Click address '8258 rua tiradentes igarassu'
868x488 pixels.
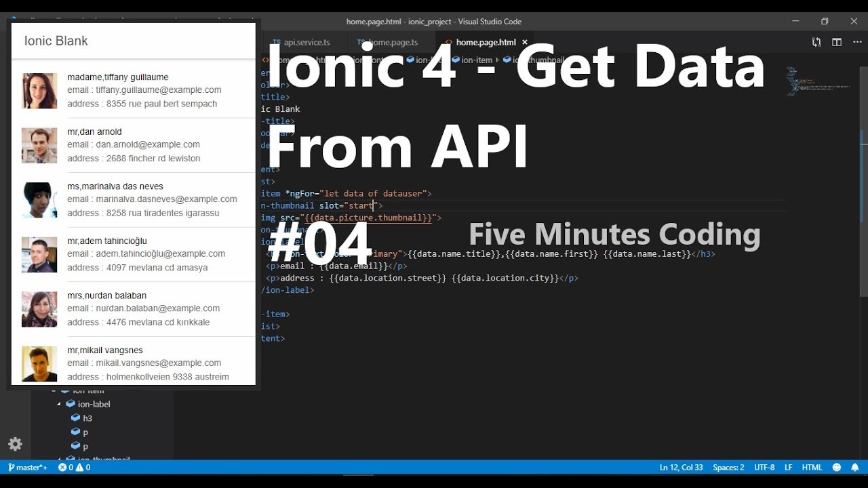coord(163,213)
